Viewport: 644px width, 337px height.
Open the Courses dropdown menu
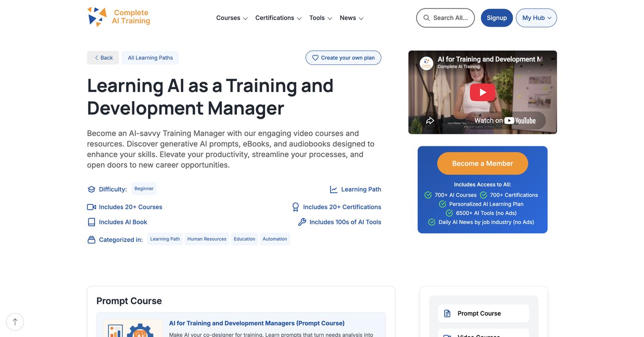coord(232,18)
